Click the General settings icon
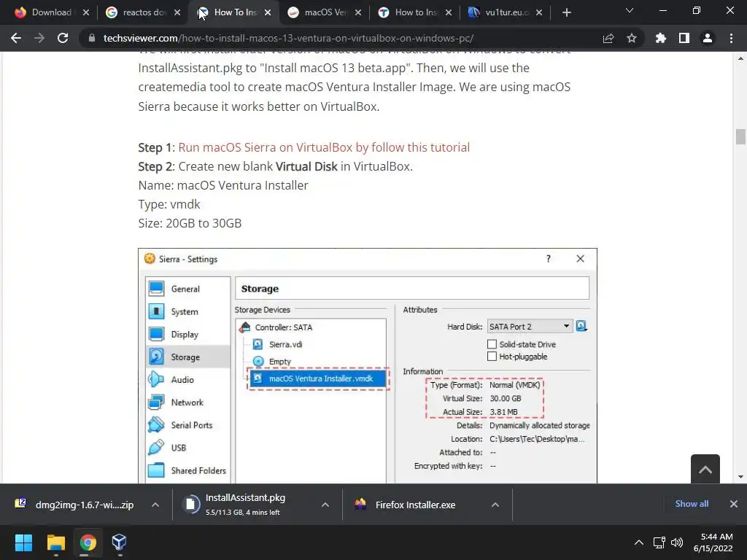 pyautogui.click(x=156, y=289)
